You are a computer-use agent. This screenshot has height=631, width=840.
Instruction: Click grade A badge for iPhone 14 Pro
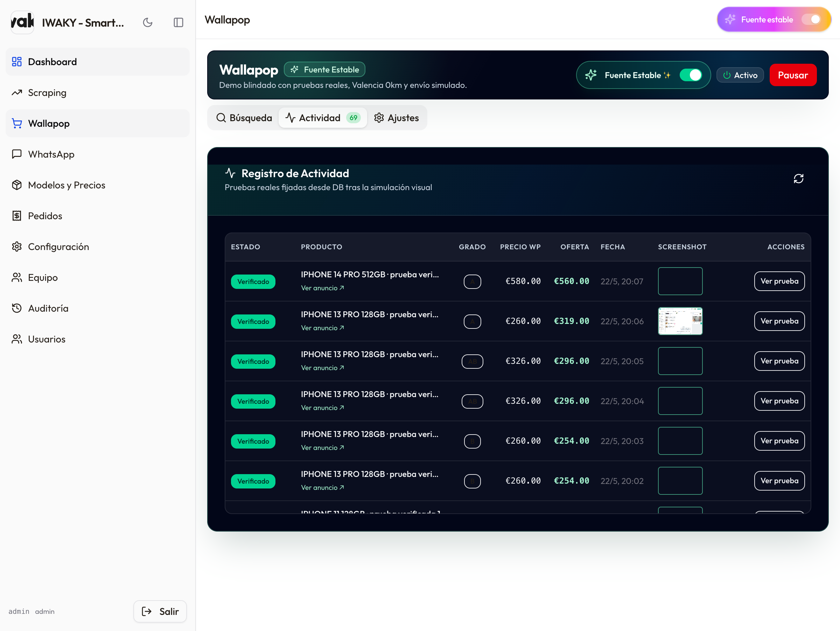pos(472,282)
